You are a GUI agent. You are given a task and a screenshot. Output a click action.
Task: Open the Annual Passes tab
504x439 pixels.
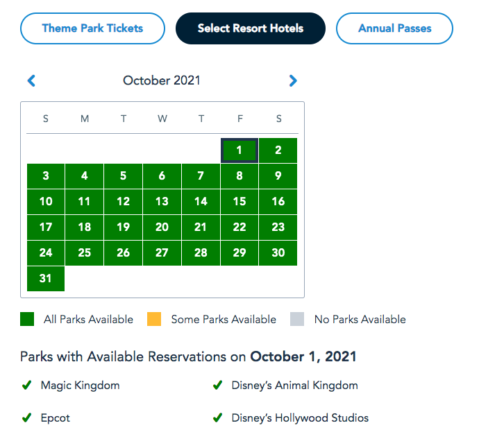(x=394, y=28)
